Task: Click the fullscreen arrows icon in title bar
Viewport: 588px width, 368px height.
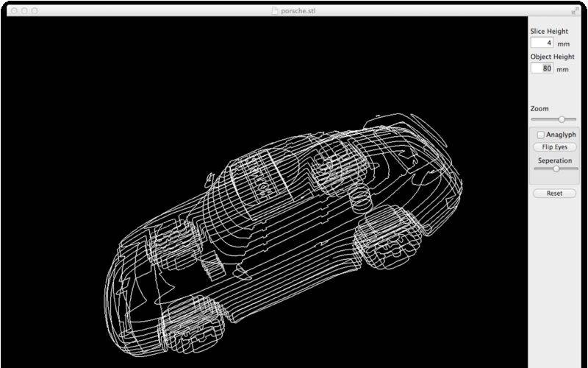Action: point(575,11)
